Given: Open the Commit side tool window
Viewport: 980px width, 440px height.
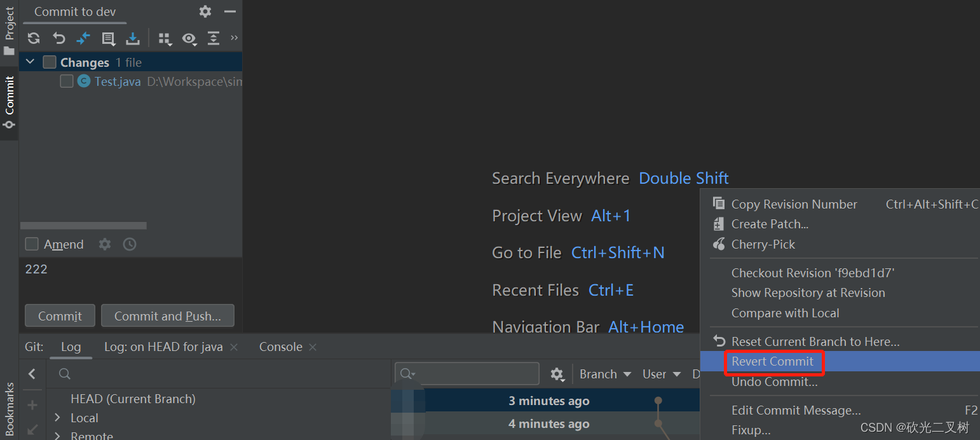Looking at the screenshot, I should (x=9, y=103).
